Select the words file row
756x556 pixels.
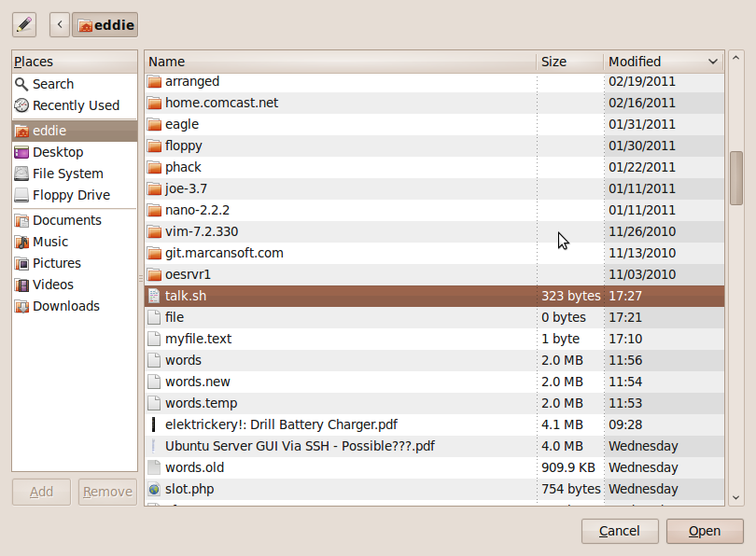tap(434, 360)
